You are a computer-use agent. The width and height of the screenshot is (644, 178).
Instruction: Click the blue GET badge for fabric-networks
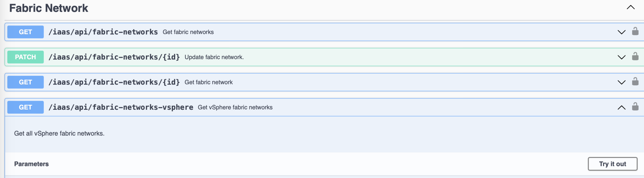pos(25,32)
